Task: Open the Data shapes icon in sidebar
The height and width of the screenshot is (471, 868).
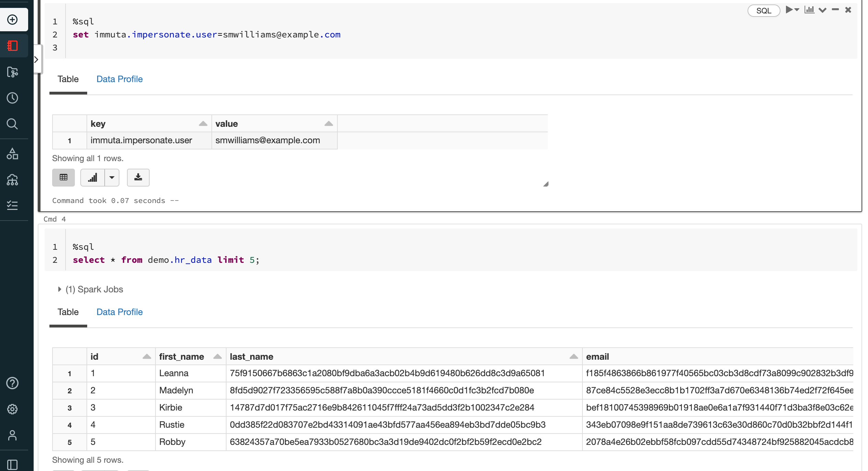Action: [13, 154]
